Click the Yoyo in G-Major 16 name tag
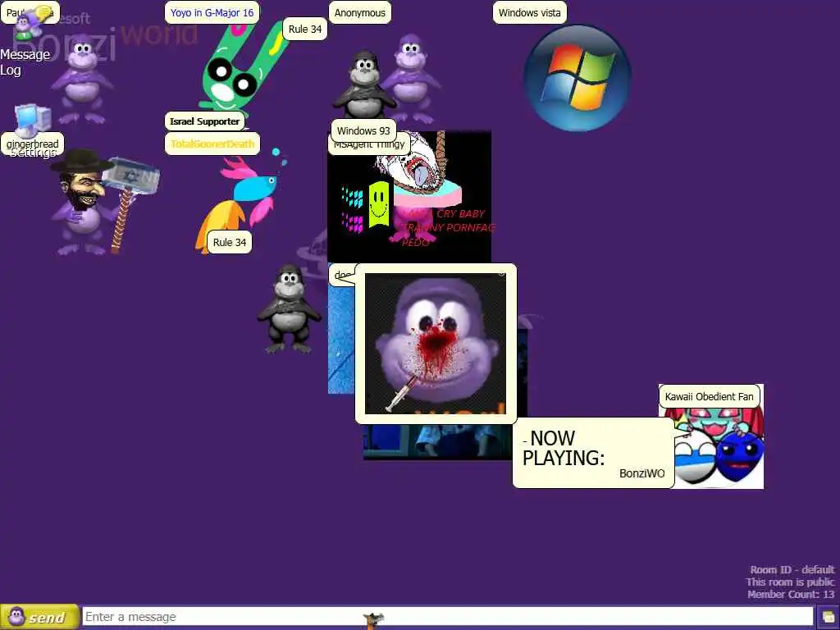840x630 pixels. tap(212, 13)
